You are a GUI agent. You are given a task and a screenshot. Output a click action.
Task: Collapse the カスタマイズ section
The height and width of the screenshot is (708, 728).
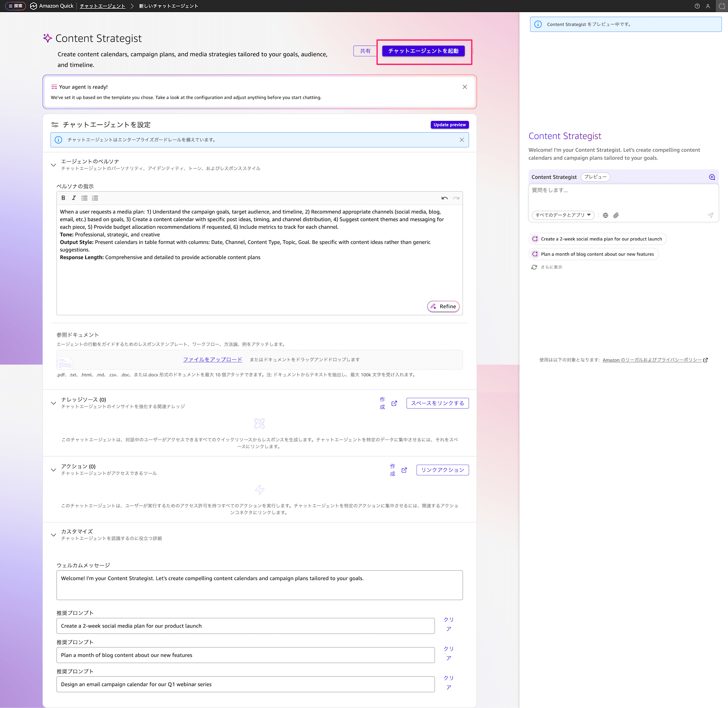coord(54,535)
